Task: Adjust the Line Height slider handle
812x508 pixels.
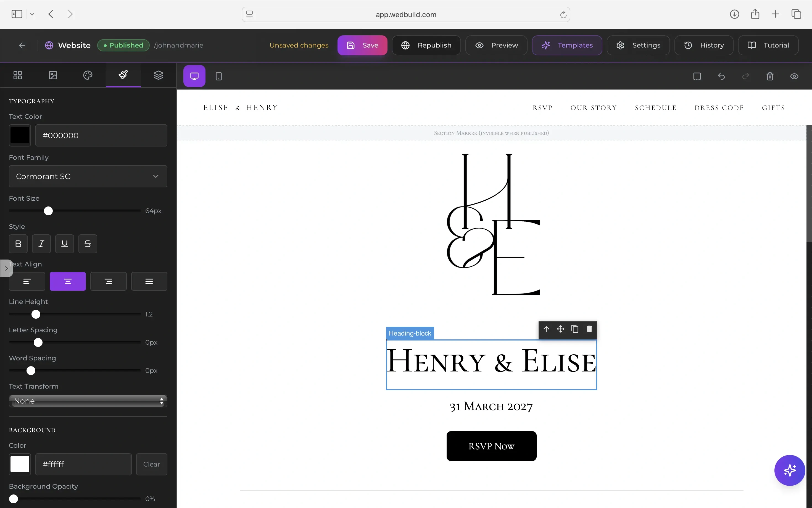Action: [x=36, y=314]
